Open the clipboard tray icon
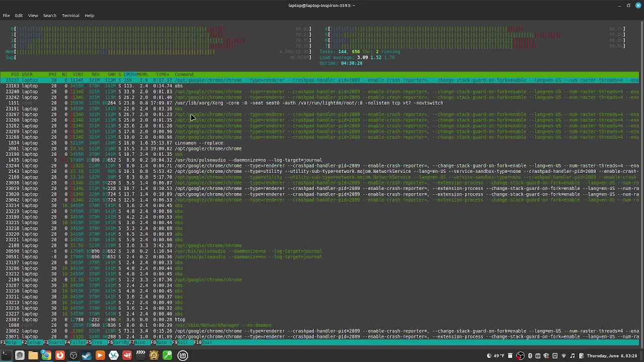Image resolution: width=644 pixels, height=362 pixels. point(538,355)
